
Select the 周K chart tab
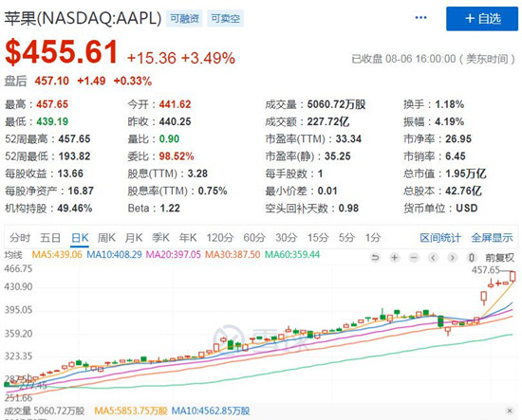pos(106,238)
